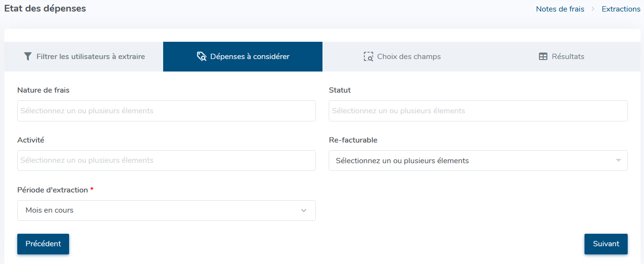Click the caret arrow of the Re-facturable field

point(619,160)
